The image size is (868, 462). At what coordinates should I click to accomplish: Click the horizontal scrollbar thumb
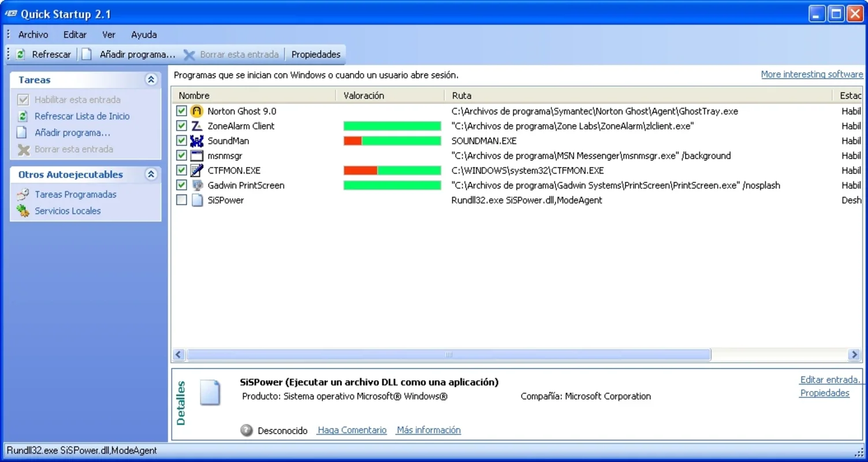click(x=449, y=355)
